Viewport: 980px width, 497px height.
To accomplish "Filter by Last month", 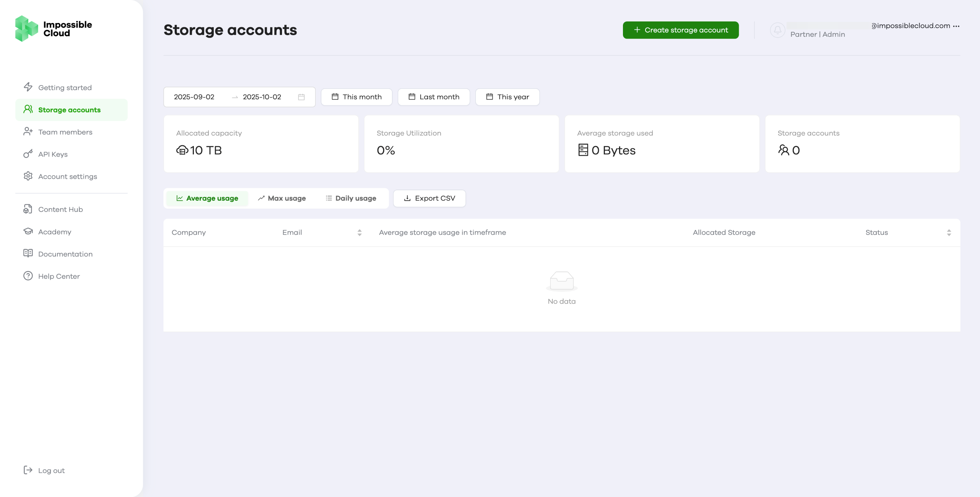I will click(434, 97).
